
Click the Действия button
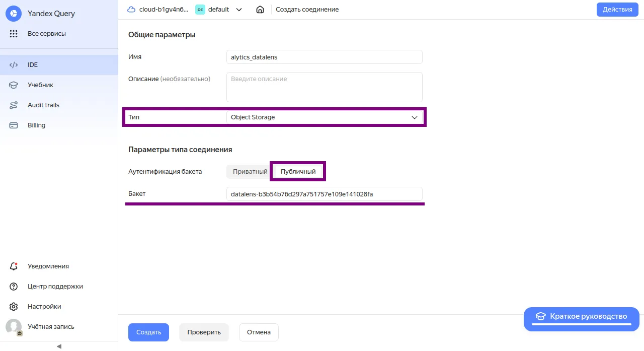617,10
